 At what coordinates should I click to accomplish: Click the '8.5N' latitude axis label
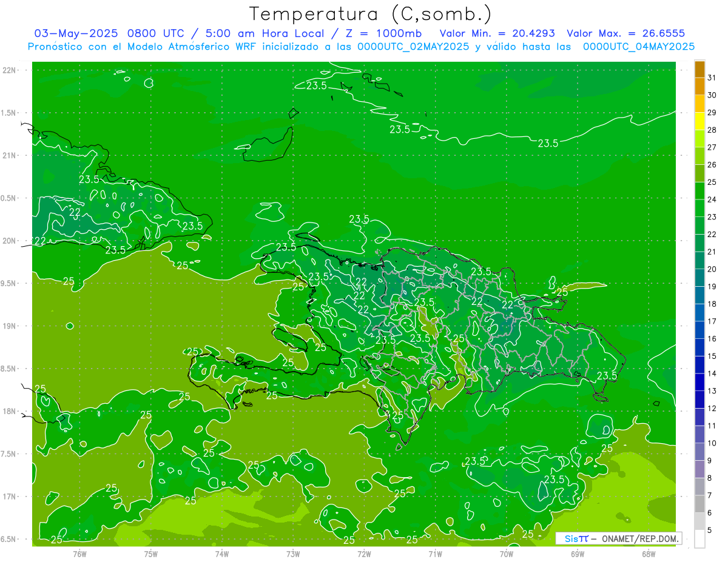9,369
